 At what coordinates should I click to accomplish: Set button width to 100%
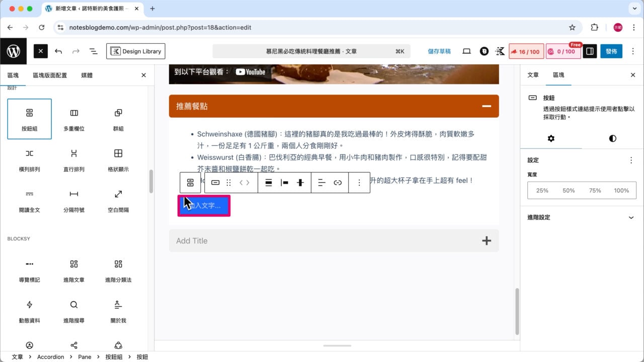(621, 191)
